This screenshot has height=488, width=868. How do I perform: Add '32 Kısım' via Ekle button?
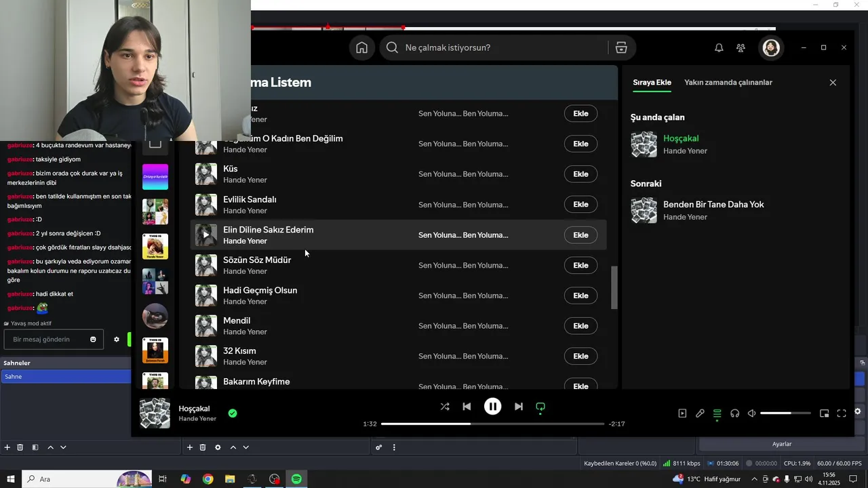tap(580, 356)
